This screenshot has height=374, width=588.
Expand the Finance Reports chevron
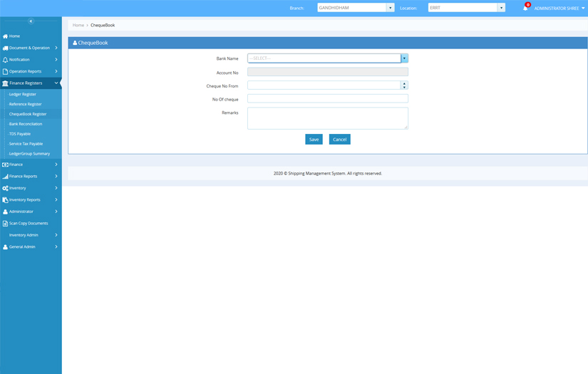click(x=56, y=176)
